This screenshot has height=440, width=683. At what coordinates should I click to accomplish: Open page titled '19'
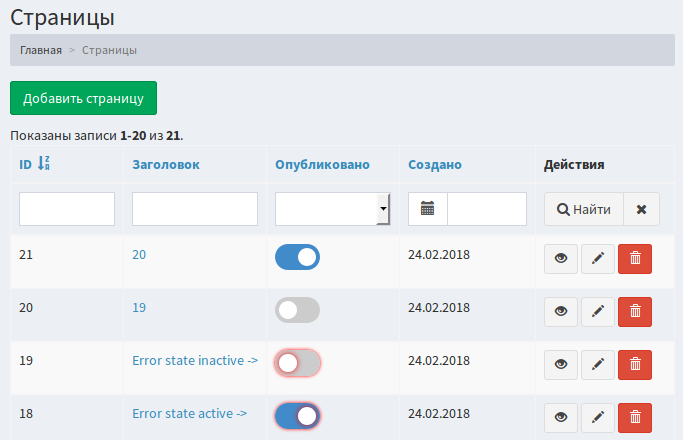click(139, 308)
